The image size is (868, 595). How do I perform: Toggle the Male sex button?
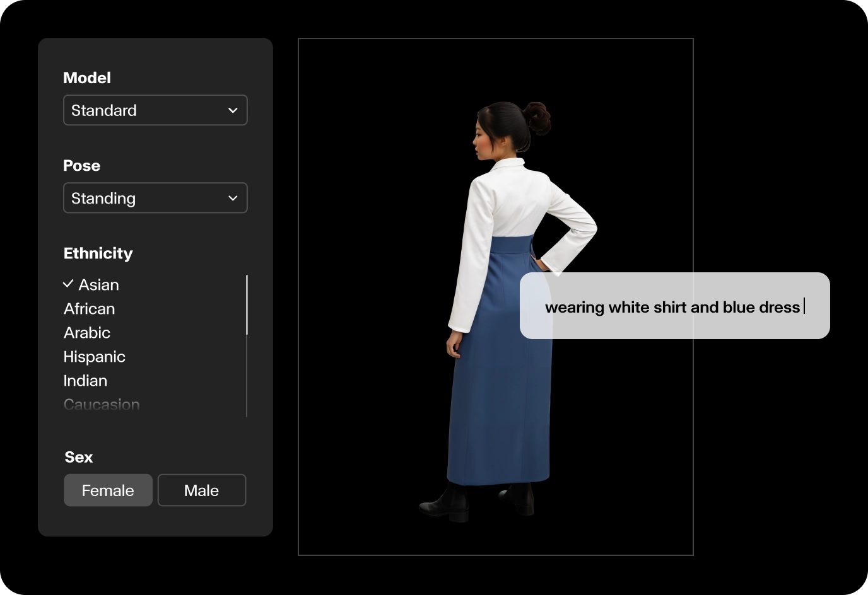201,490
